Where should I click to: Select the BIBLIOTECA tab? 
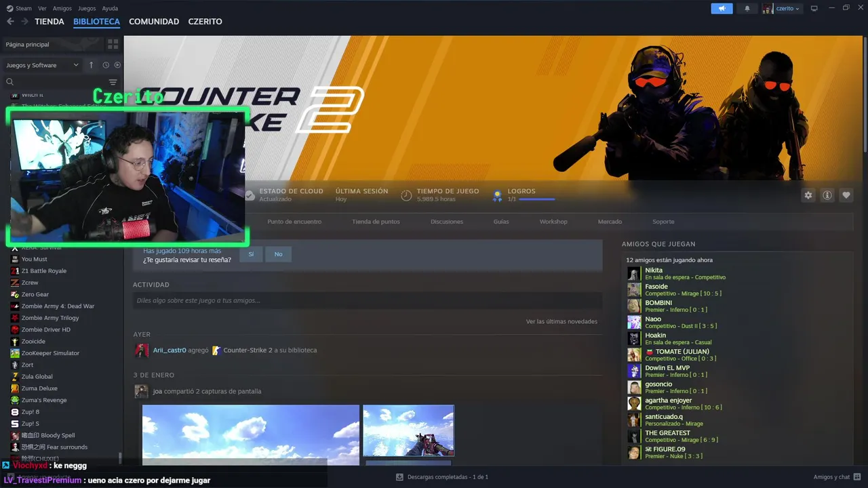[x=96, y=22]
